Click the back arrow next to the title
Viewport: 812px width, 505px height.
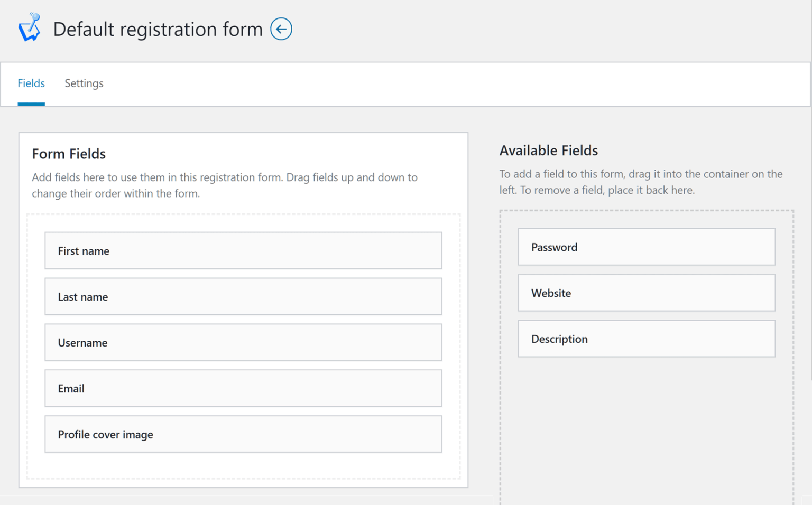pos(281,29)
